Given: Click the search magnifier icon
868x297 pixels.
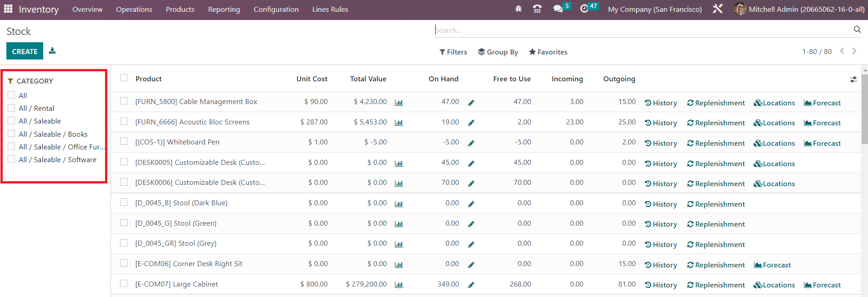Looking at the screenshot, I should click(857, 30).
